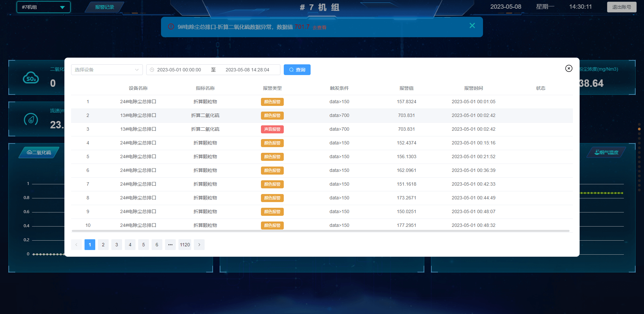Click alarm value 177.2951 in row 10
Screen dimensions: 644x314
coord(407,225)
